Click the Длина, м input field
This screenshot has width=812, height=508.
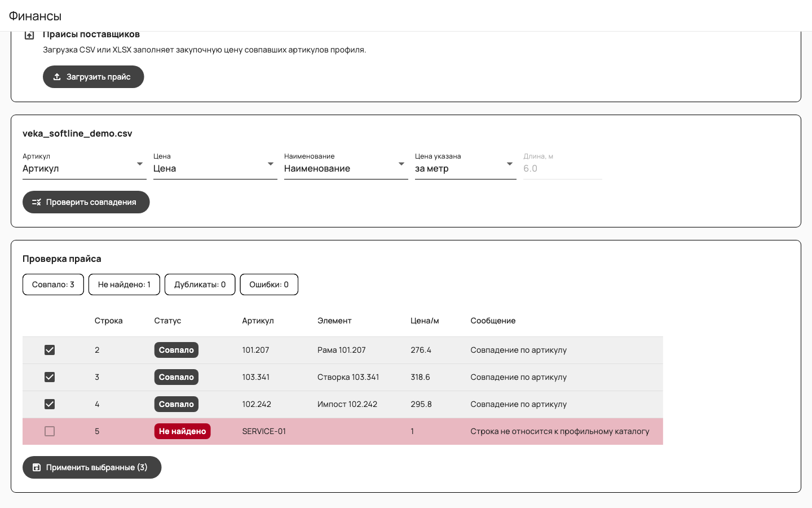point(563,168)
